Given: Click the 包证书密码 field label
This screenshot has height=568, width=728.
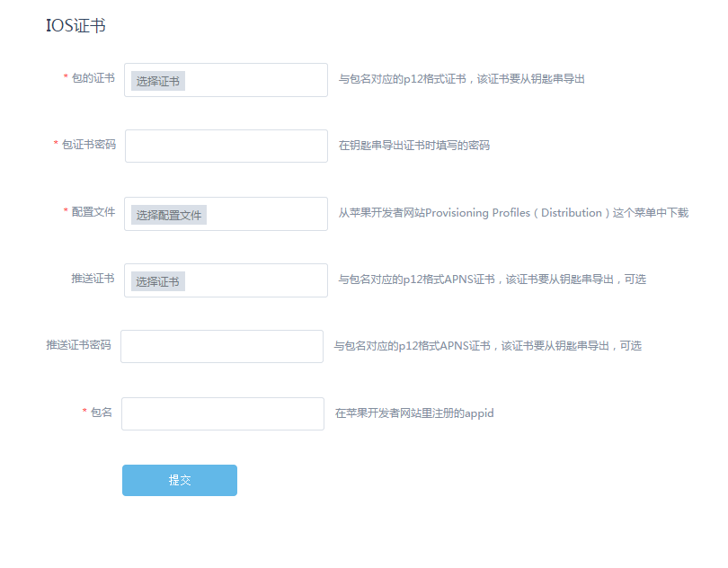Looking at the screenshot, I should click(88, 145).
